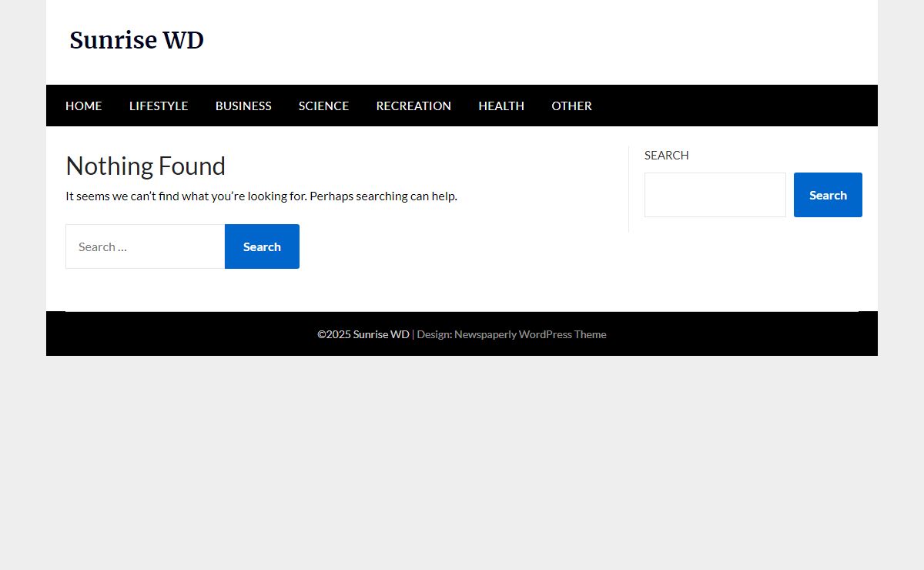Click the sidebar search text box
924x570 pixels.
[x=715, y=195]
